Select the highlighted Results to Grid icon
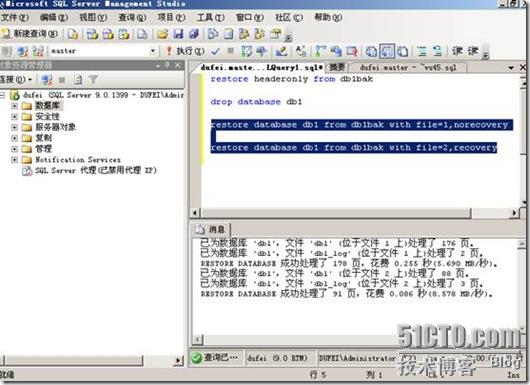530x385 pixels. (387, 51)
